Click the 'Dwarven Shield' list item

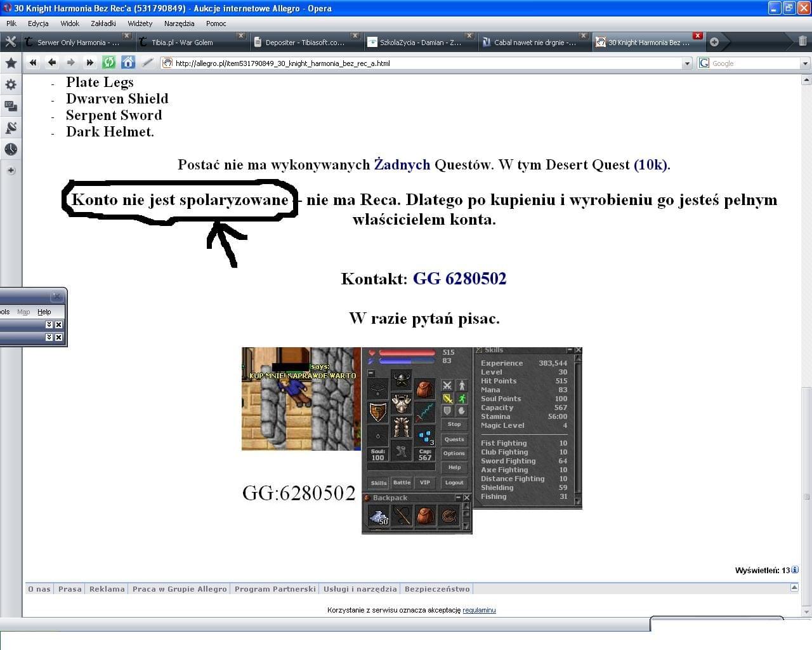click(117, 98)
